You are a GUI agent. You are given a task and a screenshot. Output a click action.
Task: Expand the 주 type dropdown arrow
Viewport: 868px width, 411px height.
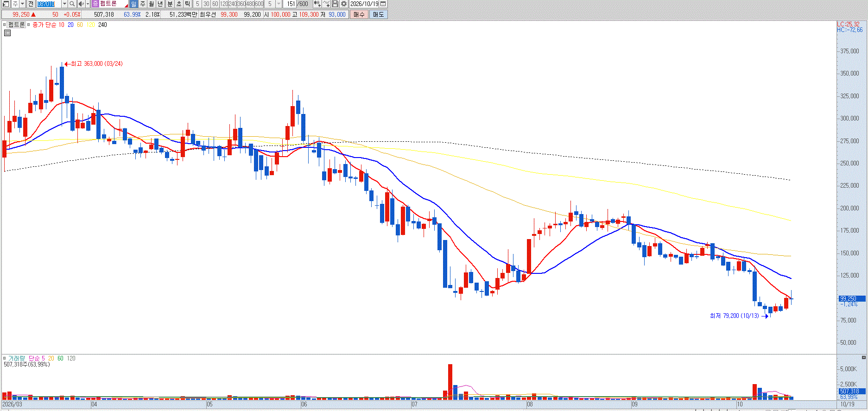(x=22, y=4)
